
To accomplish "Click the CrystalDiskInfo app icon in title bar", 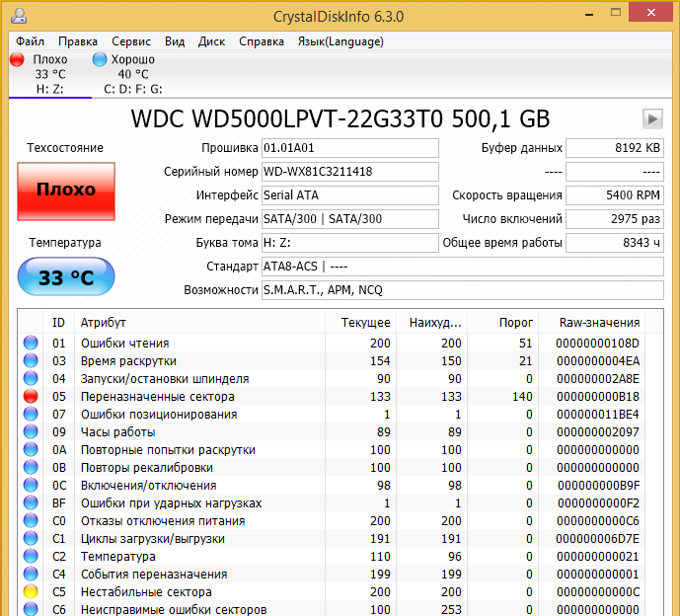I will [19, 17].
